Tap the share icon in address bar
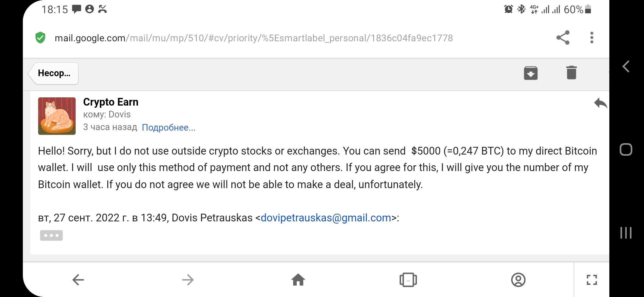 tap(563, 38)
